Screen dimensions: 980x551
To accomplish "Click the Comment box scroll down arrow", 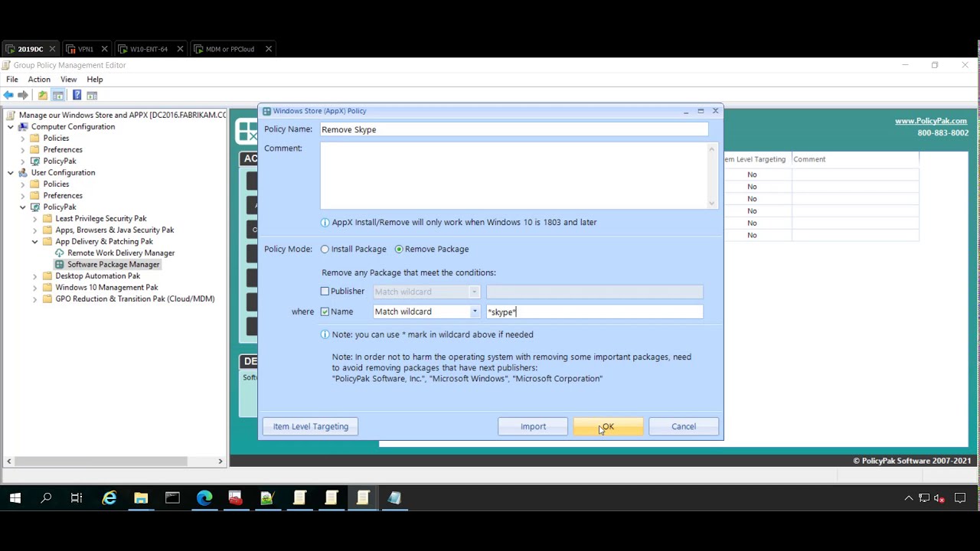I will 712,204.
